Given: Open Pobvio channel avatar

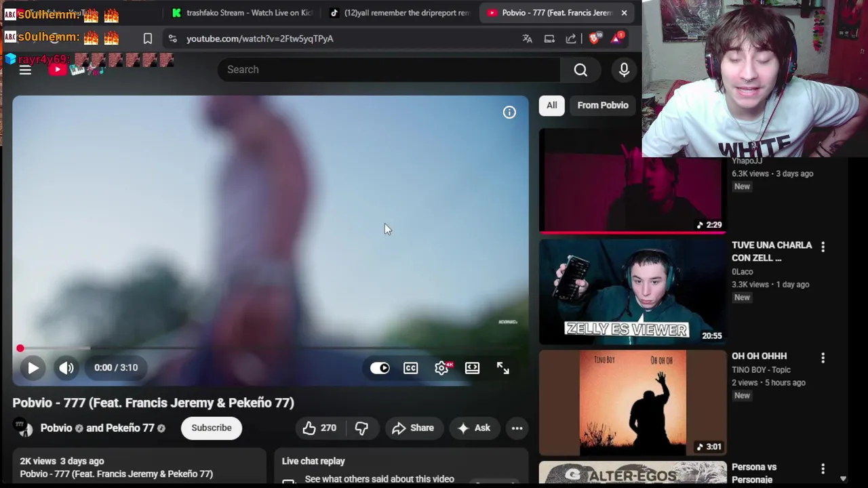Looking at the screenshot, I should tap(24, 428).
